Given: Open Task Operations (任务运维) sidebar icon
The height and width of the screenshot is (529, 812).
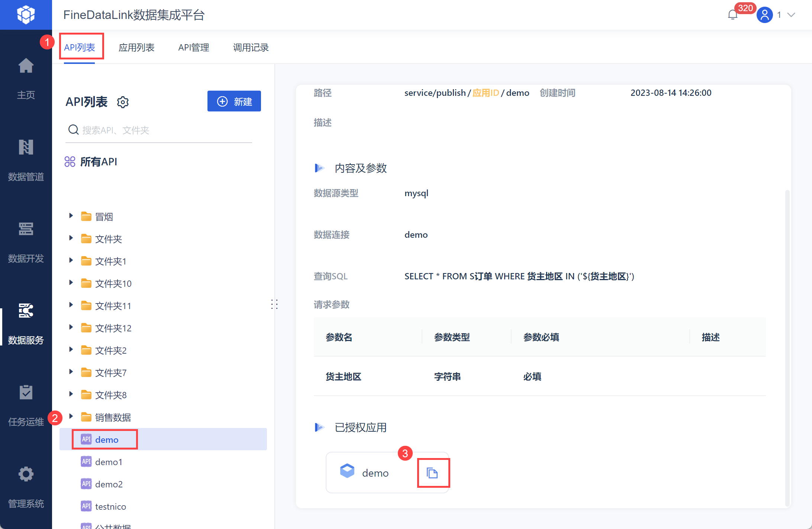Looking at the screenshot, I should (x=26, y=393).
